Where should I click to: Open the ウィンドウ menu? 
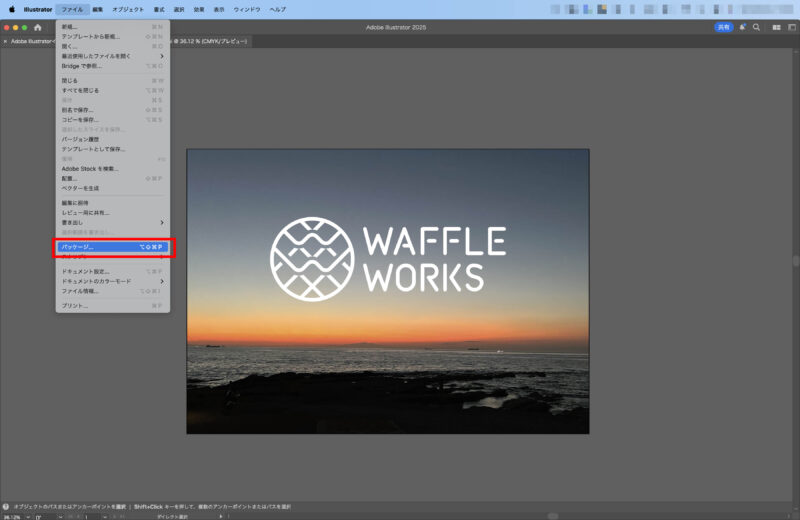pos(247,9)
